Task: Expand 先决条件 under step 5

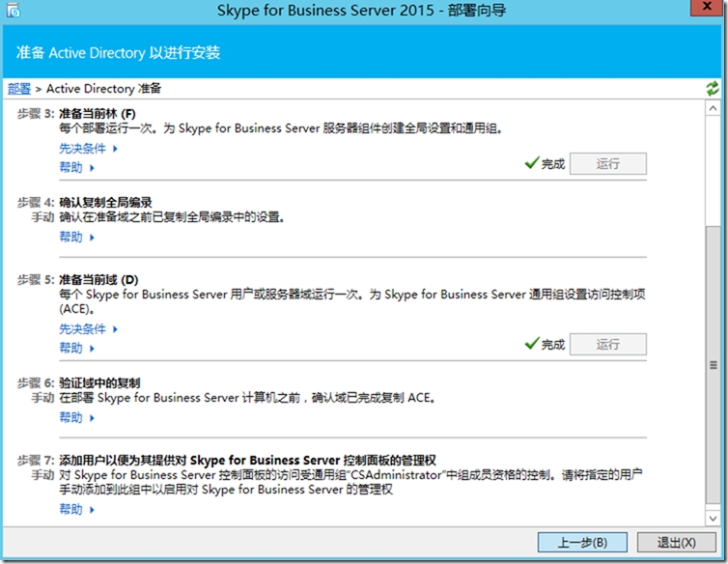Action: coord(88,329)
